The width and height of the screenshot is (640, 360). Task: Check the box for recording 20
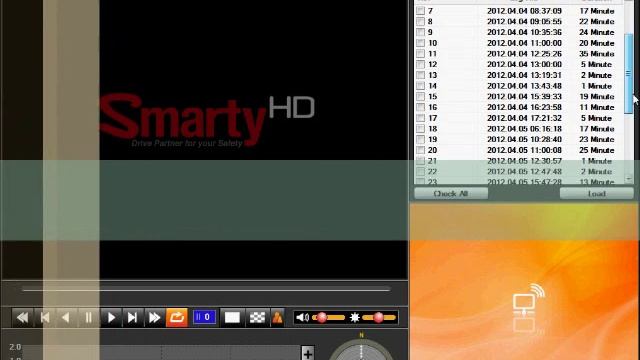click(420, 150)
